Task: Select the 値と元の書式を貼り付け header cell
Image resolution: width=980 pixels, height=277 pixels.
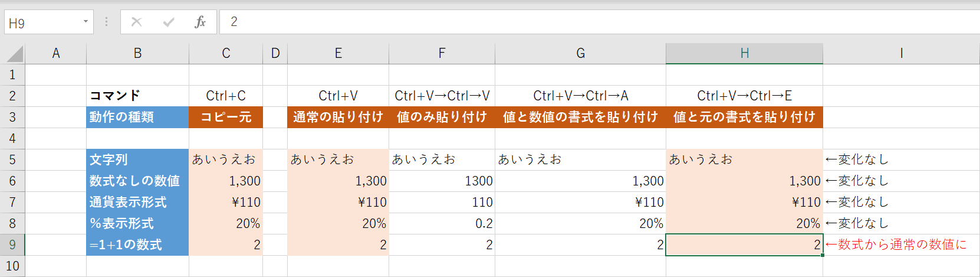Action: [744, 117]
